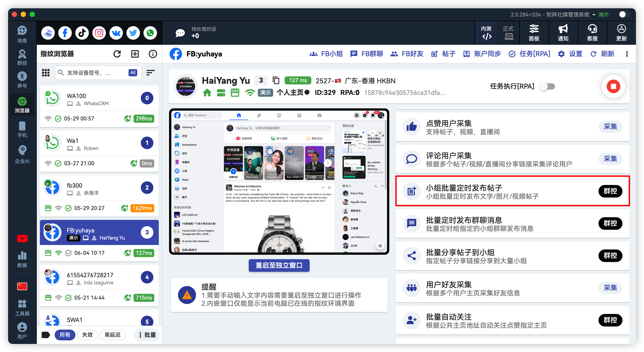The height and width of the screenshot is (352, 644).
Task: Open the three-dot more menu
Action: pyautogui.click(x=627, y=54)
